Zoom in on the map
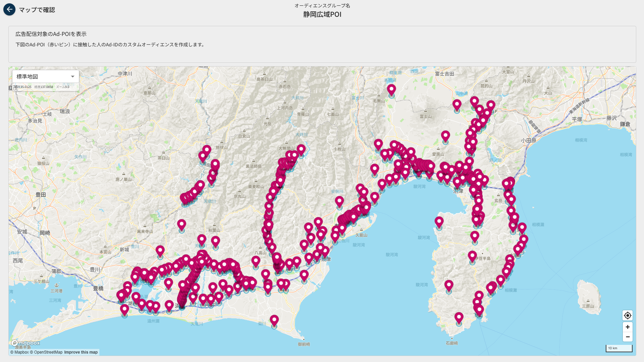This screenshot has width=644, height=362. coord(628,327)
